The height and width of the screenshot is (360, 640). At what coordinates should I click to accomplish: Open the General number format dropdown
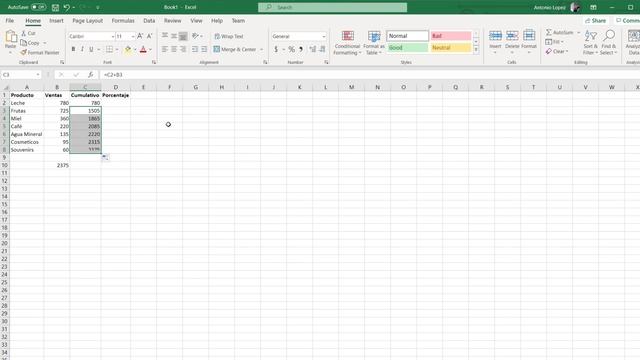[x=324, y=36]
